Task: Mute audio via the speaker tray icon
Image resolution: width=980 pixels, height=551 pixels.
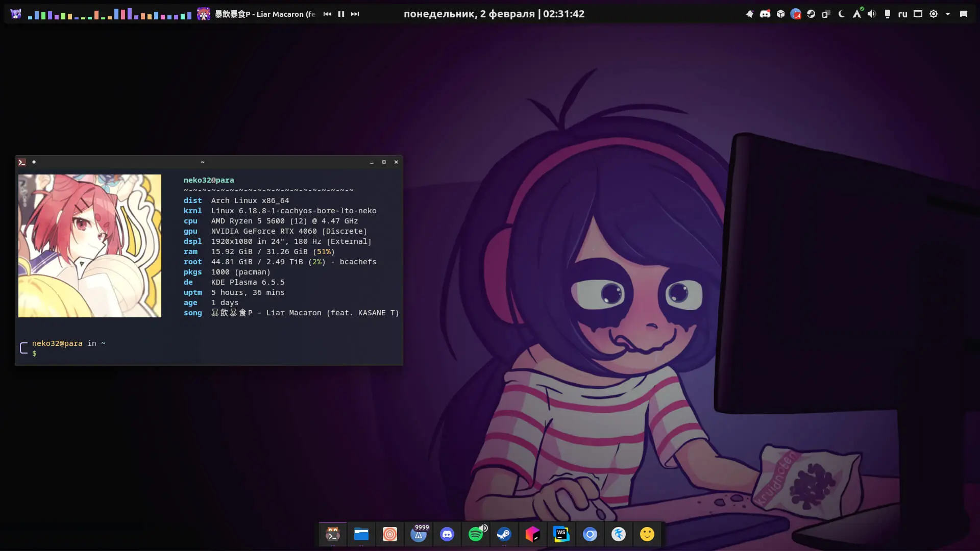Action: tap(871, 14)
